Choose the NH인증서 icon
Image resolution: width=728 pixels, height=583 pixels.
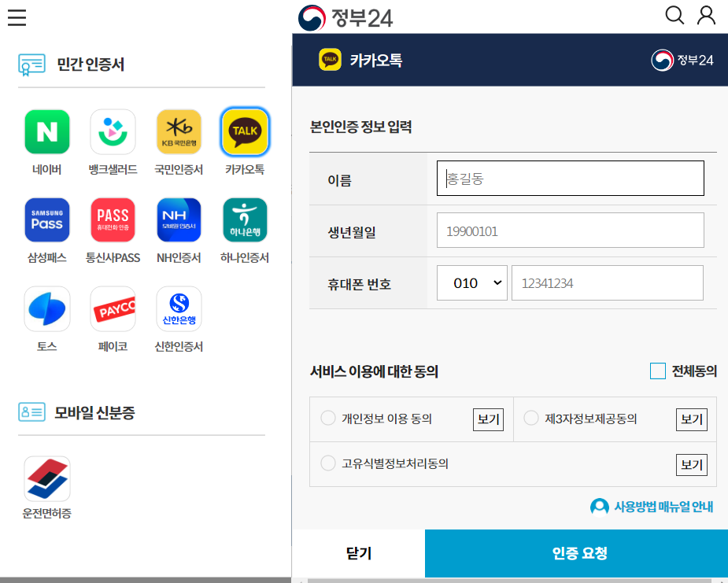point(179,220)
